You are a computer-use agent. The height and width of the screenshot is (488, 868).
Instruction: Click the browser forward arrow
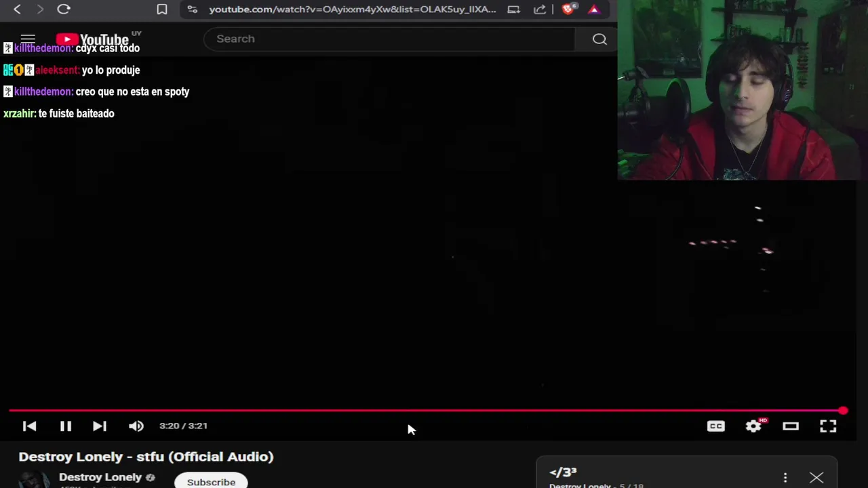click(40, 9)
